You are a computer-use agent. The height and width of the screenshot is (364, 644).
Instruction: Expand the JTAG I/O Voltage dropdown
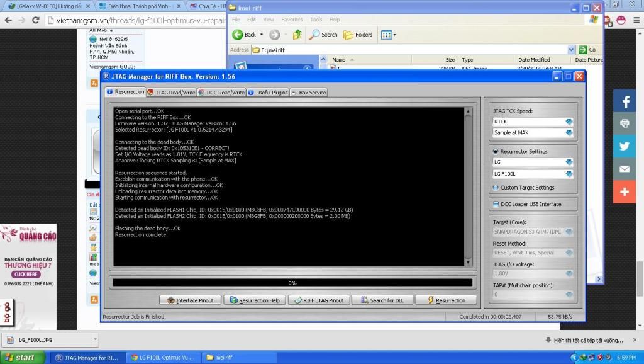point(569,273)
